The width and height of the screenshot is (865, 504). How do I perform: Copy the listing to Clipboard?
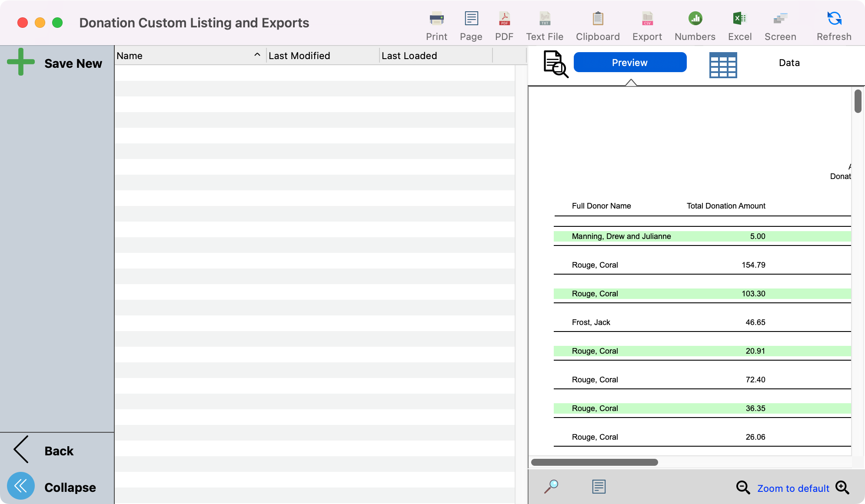[x=598, y=19]
